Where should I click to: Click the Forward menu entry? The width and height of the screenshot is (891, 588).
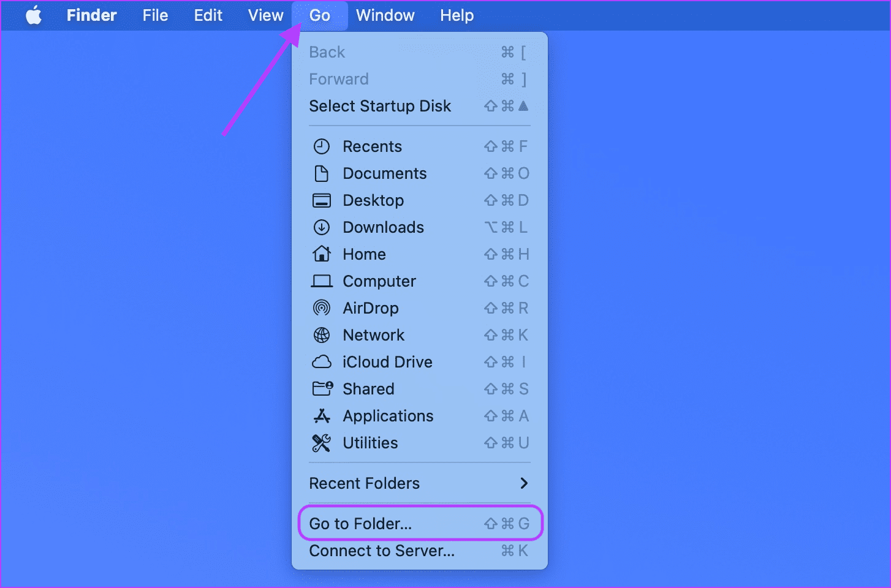click(420, 79)
